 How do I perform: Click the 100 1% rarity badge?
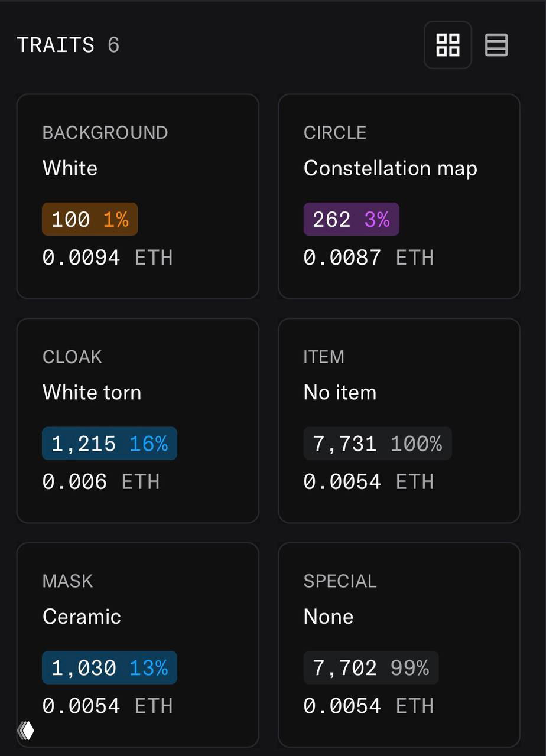click(x=89, y=219)
